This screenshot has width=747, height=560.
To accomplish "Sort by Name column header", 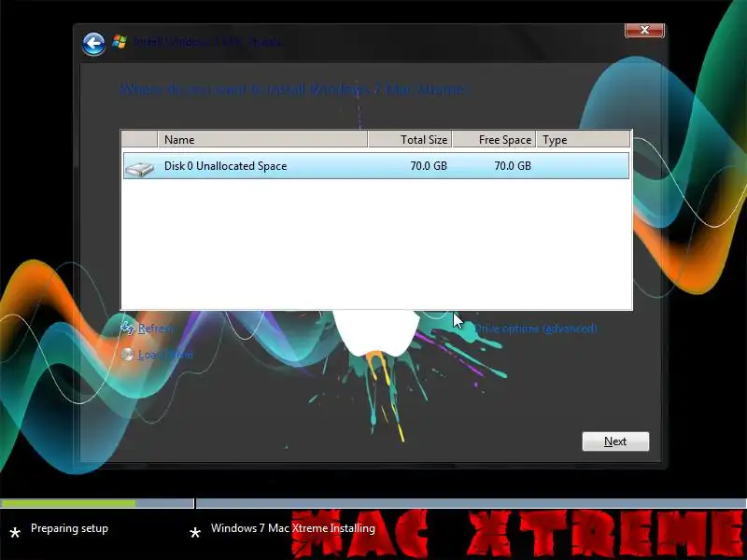I will point(262,139).
